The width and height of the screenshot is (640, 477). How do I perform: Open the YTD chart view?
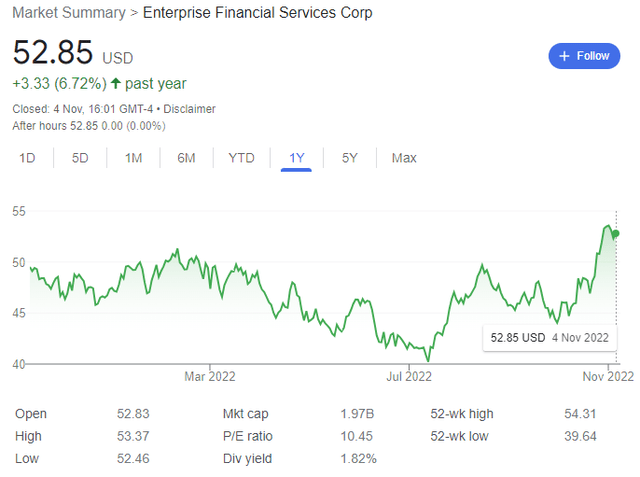click(241, 158)
